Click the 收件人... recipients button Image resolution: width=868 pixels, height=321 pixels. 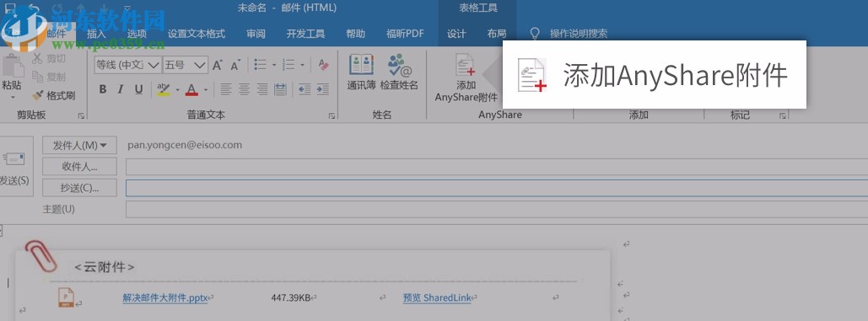79,166
